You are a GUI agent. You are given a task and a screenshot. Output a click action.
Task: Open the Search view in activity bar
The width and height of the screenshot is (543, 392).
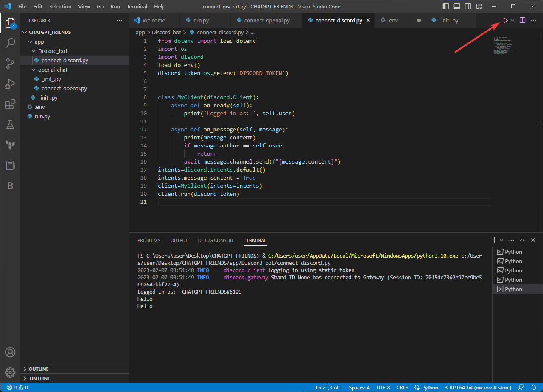point(10,43)
